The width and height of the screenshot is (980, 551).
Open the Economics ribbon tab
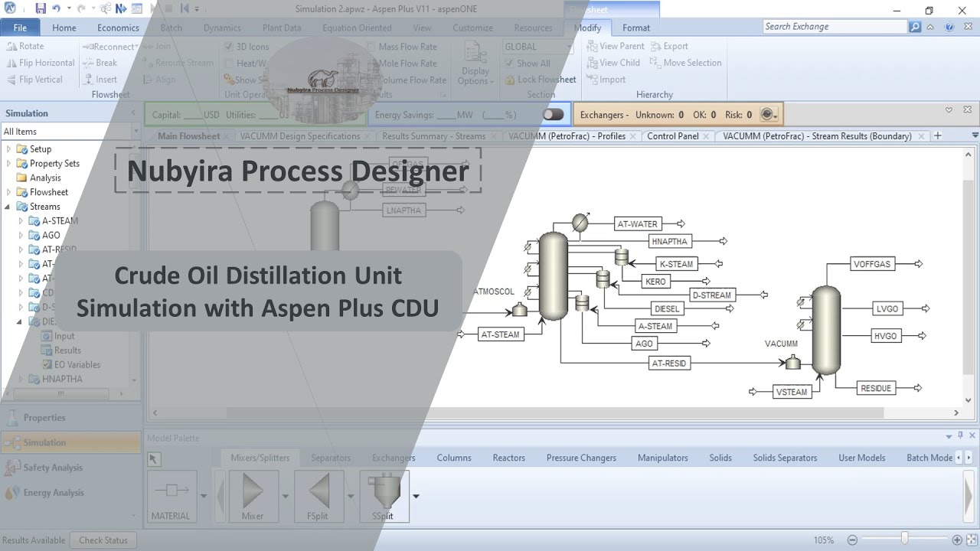coord(118,28)
